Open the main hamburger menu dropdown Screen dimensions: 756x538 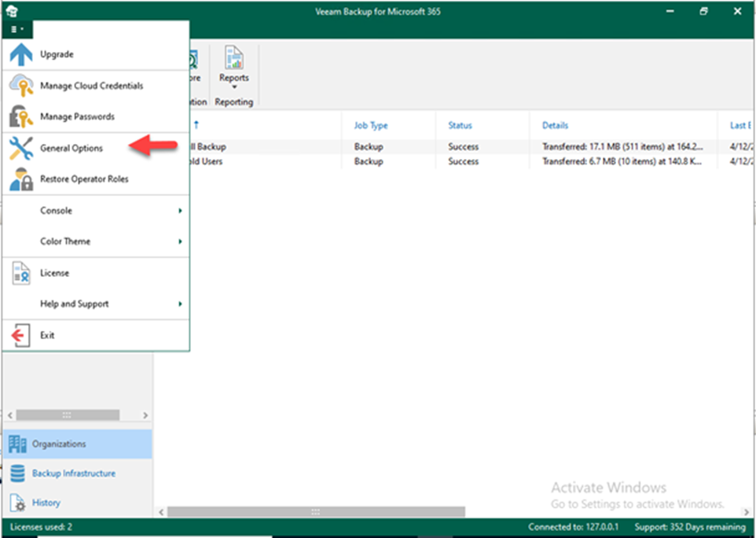click(17, 29)
